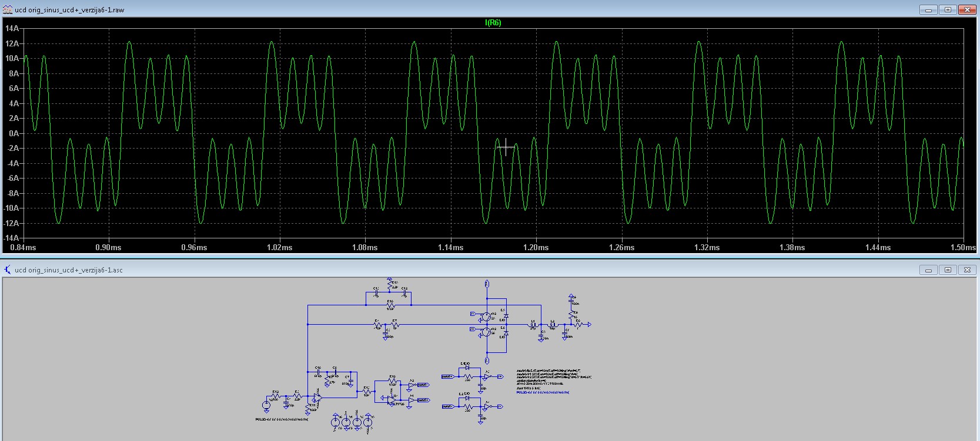Image resolution: width=980 pixels, height=441 pixels.
Task: Click the 0.90ms time axis label
Action: tap(108, 247)
